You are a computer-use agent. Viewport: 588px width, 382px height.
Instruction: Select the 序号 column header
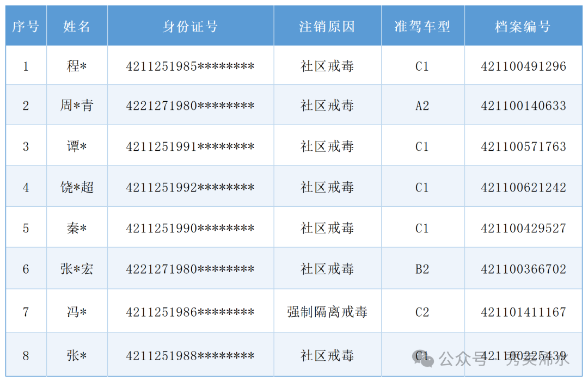(26, 26)
